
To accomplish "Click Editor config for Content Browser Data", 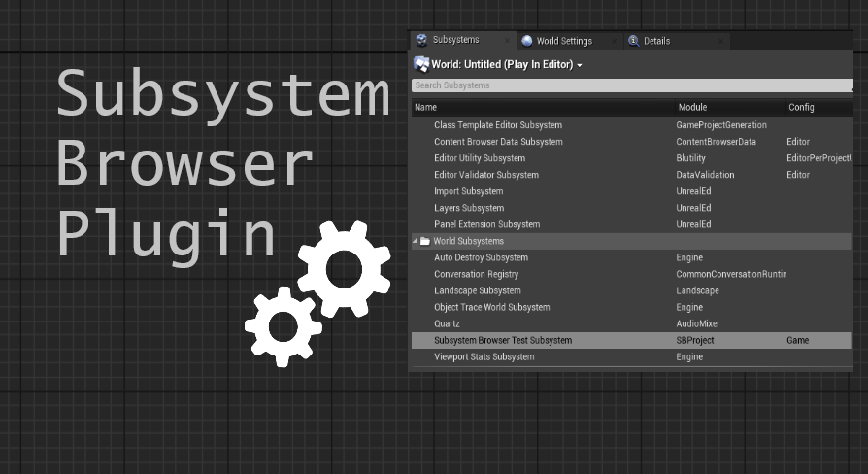I will 798,142.
